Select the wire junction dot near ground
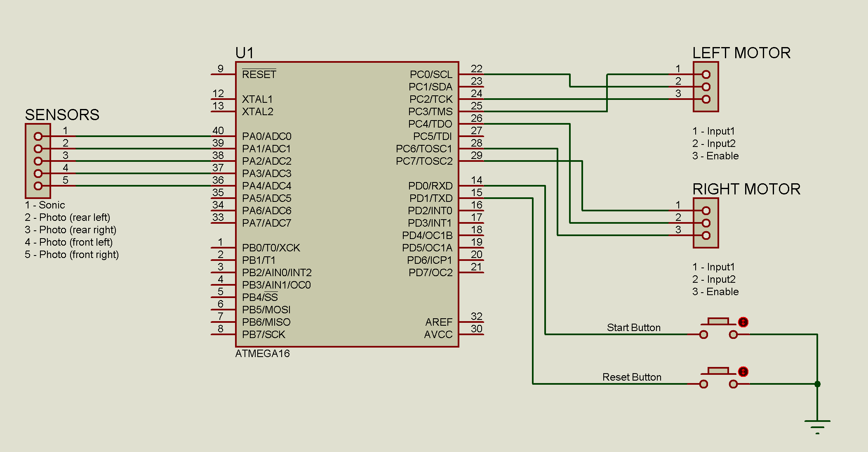The height and width of the screenshot is (452, 868). (817, 384)
